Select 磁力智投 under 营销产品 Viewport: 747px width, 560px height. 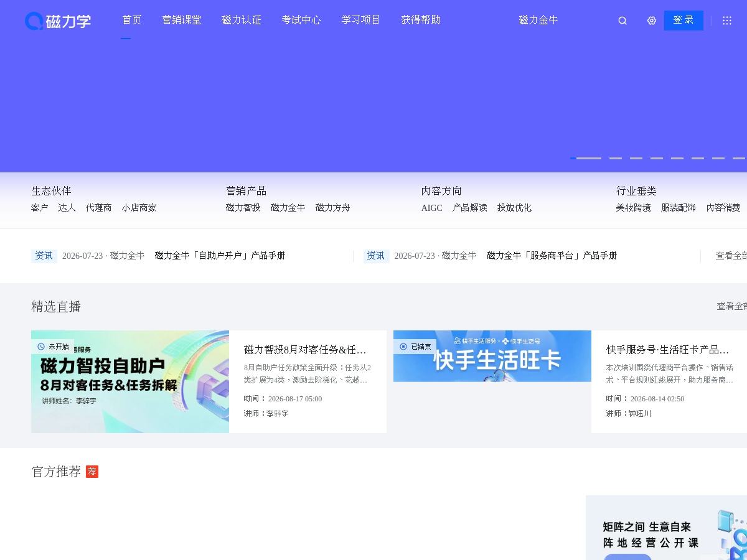(x=243, y=208)
